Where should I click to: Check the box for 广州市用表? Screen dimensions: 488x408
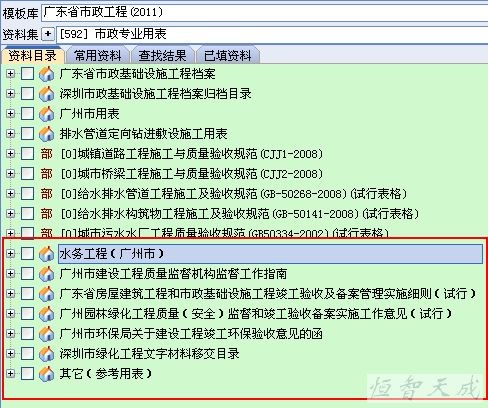point(27,114)
